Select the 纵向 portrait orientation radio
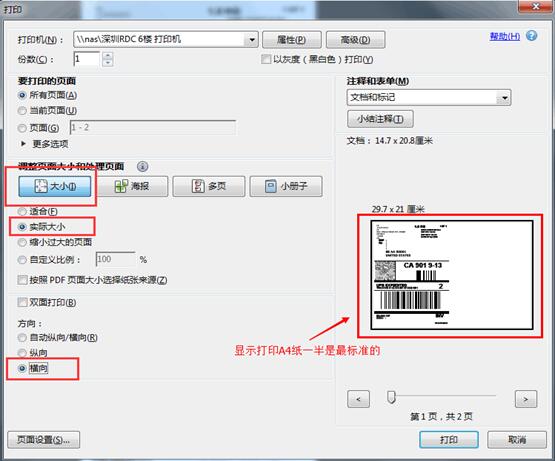The image size is (555, 461). pyautogui.click(x=22, y=353)
